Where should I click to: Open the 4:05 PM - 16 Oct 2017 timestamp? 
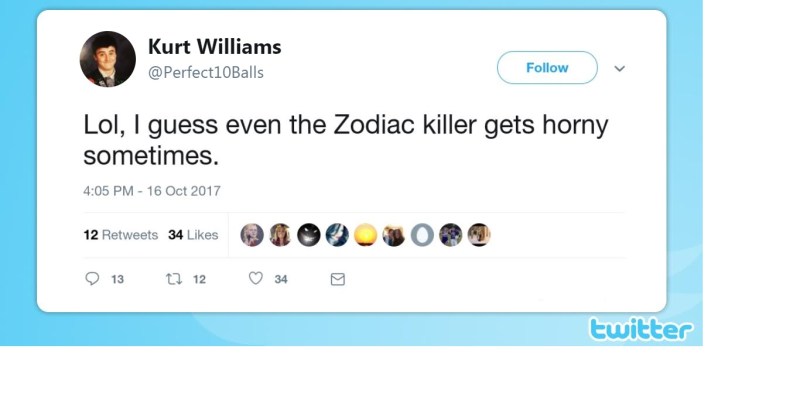click(x=152, y=190)
